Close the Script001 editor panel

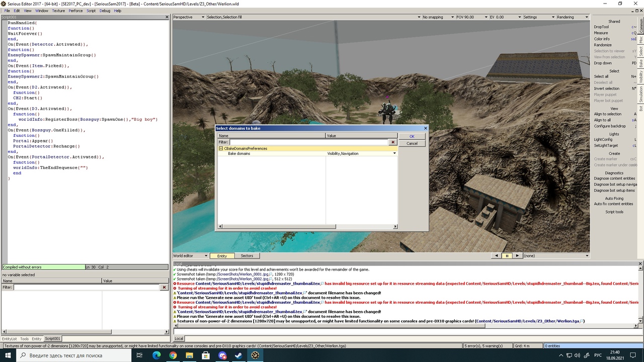tap(167, 17)
